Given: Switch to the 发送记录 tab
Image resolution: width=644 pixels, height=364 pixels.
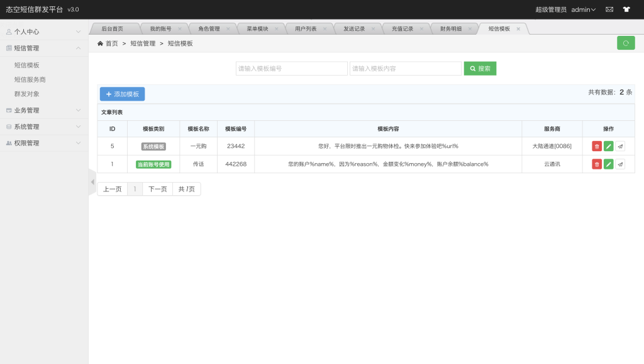Looking at the screenshot, I should click(x=356, y=28).
